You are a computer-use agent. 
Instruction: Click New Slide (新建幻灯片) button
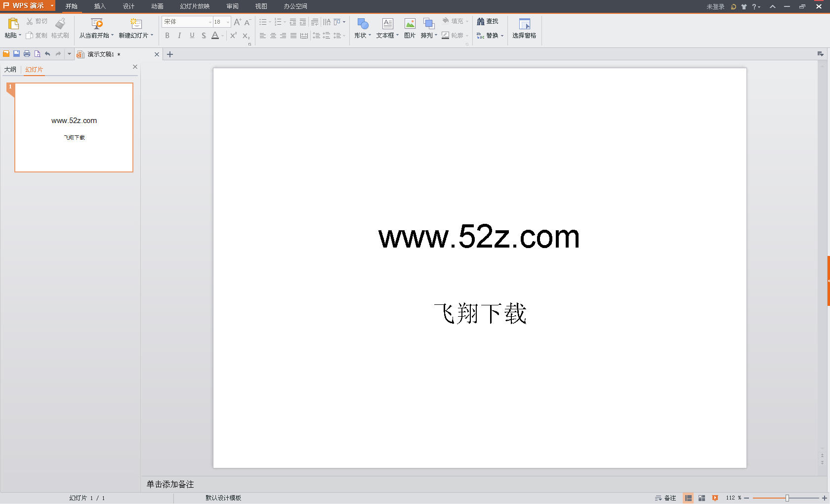coord(136,28)
